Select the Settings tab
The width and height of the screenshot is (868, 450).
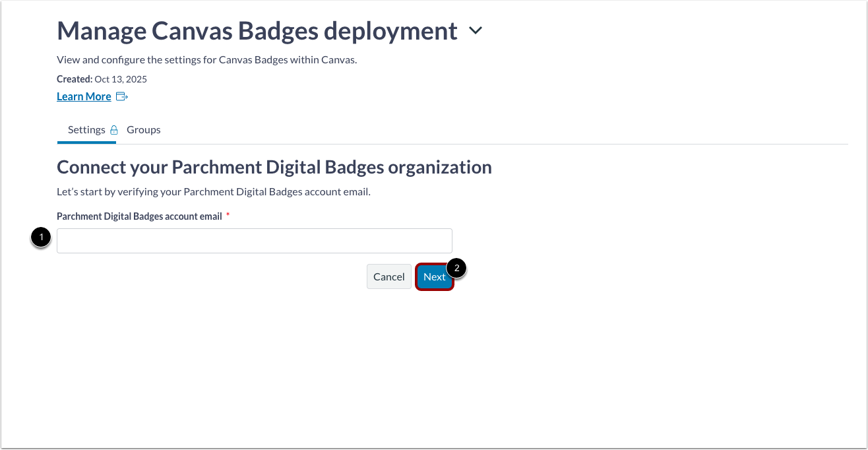click(x=87, y=130)
